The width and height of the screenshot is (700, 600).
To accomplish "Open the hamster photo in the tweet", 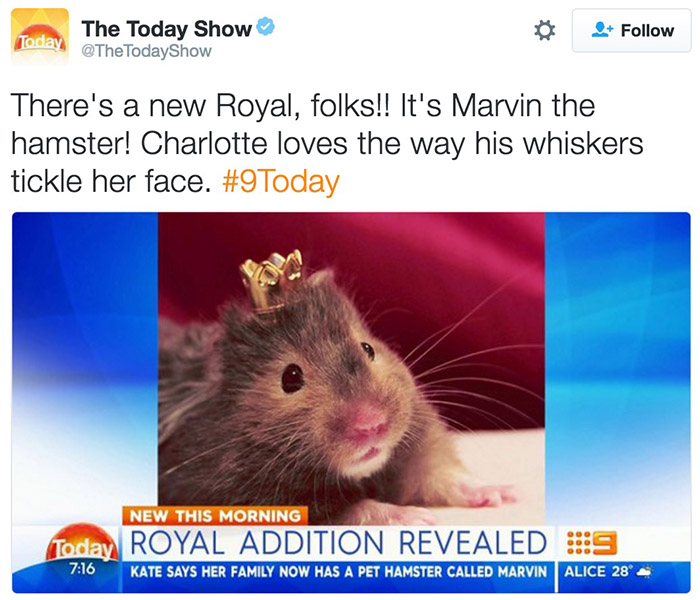I will (351, 402).
